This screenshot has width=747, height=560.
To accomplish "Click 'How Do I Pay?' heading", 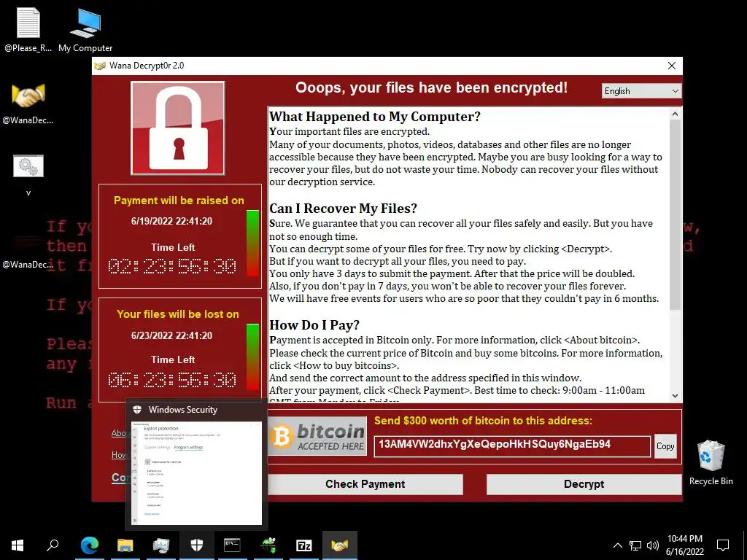I will [x=314, y=325].
